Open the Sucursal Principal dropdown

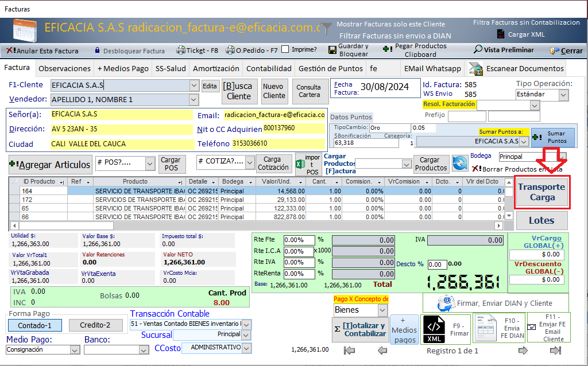click(246, 335)
